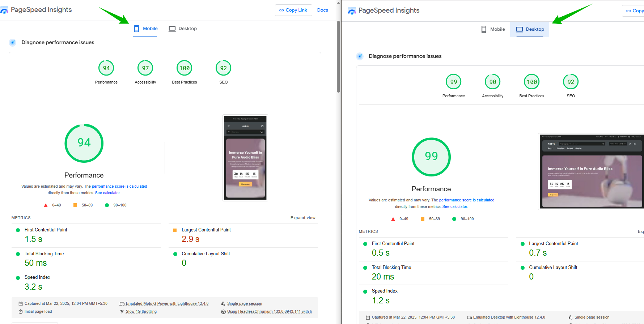The image size is (644, 324).
Task: Click the HeadlessChromium browser icon
Action: click(224, 312)
